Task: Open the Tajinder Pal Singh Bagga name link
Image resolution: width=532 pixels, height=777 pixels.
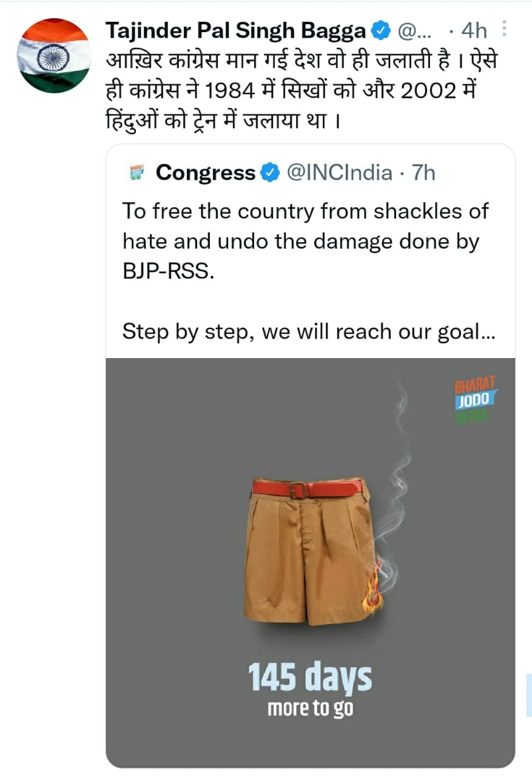Action: [235, 30]
